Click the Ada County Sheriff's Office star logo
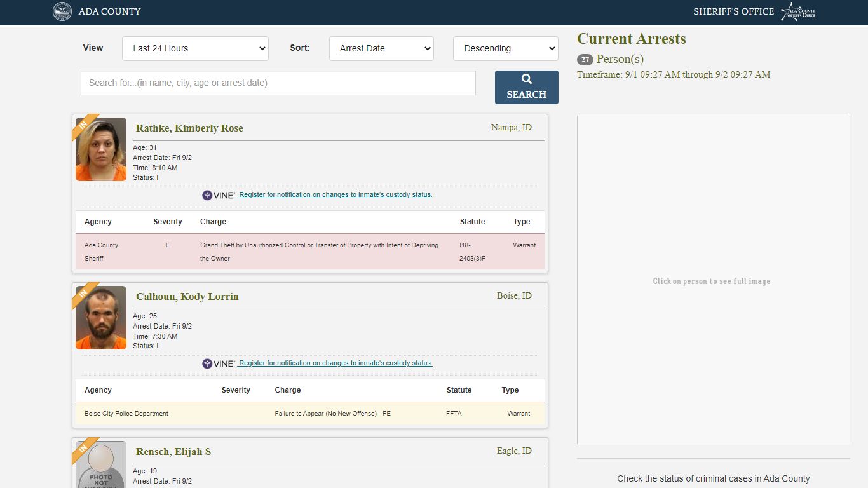 pyautogui.click(x=798, y=11)
